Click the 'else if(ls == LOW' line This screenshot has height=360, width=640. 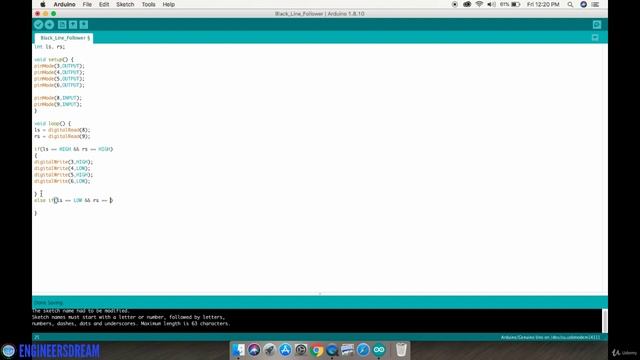pos(73,200)
